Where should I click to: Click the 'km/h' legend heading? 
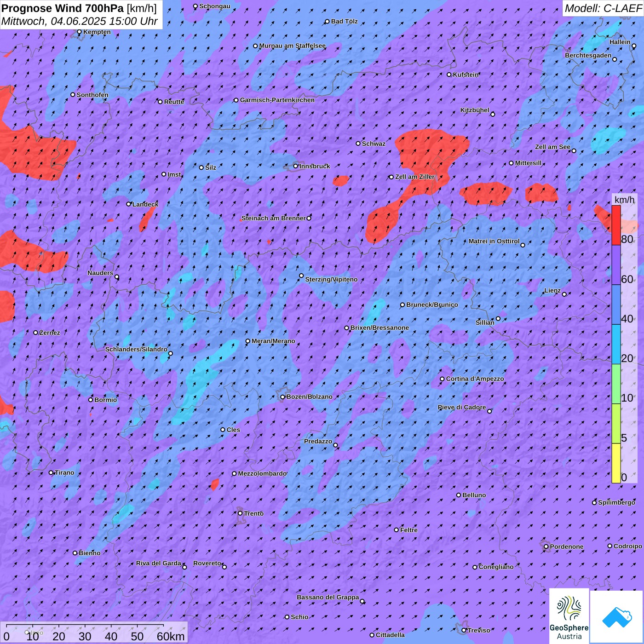click(624, 199)
